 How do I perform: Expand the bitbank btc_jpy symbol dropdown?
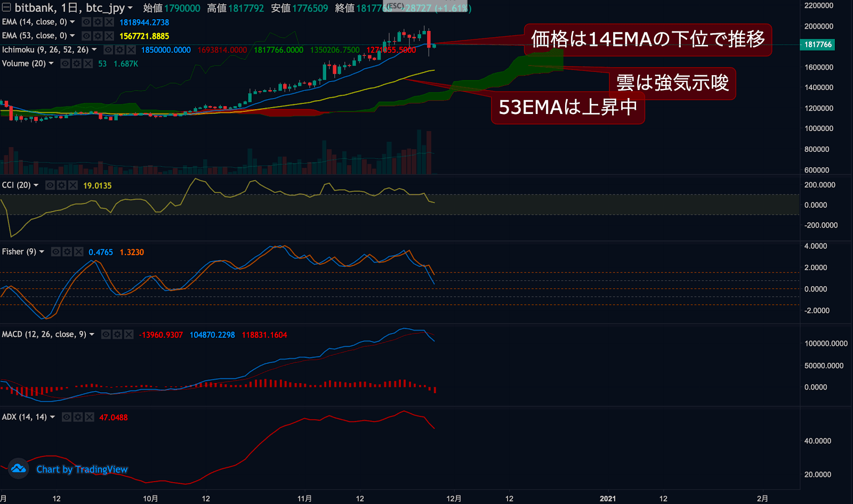tap(130, 8)
